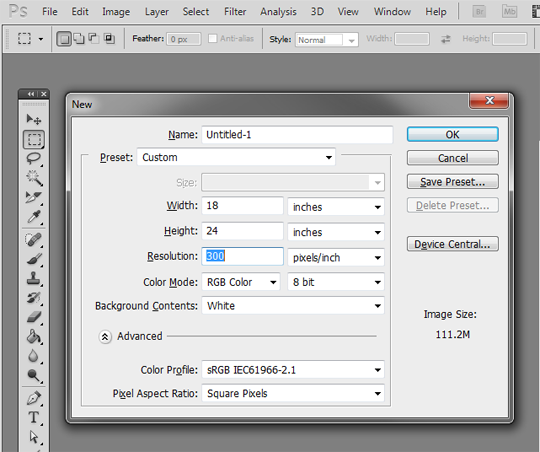This screenshot has height=452, width=540.
Task: Click Add to selection icon
Action: coord(79,39)
